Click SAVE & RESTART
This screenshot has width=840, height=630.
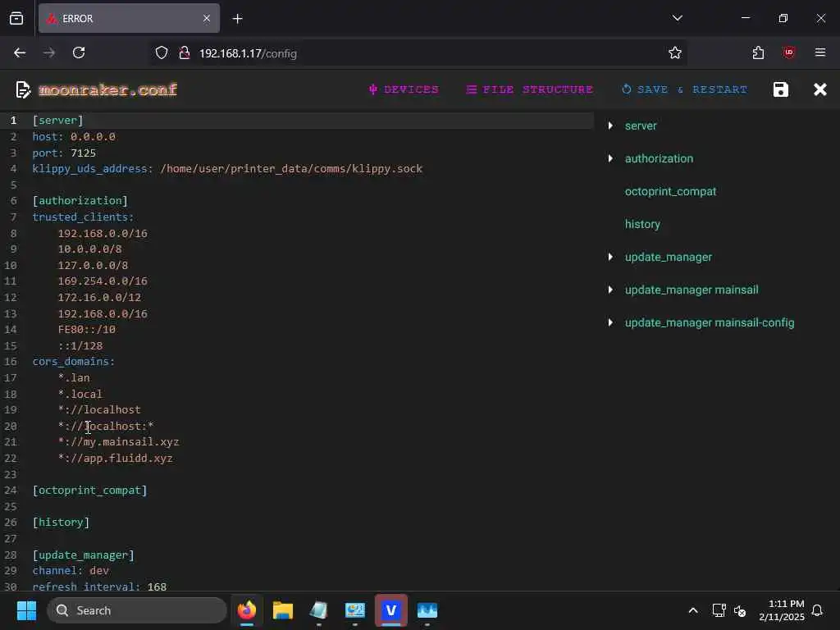(684, 89)
